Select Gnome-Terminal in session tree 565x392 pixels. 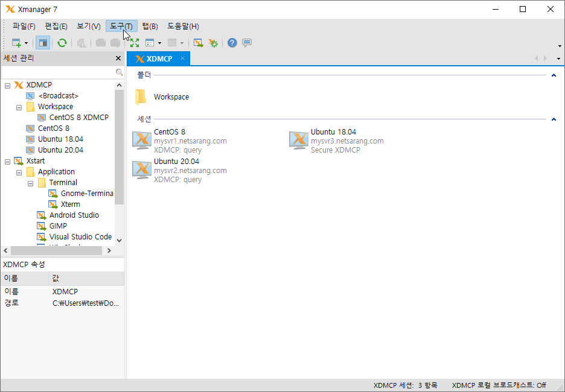87,194
